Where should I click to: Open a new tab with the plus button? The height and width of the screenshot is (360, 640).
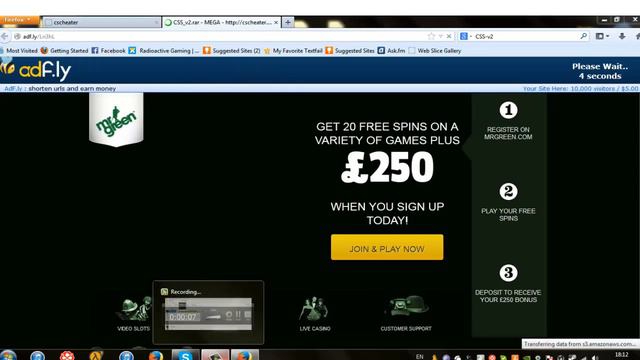click(288, 22)
